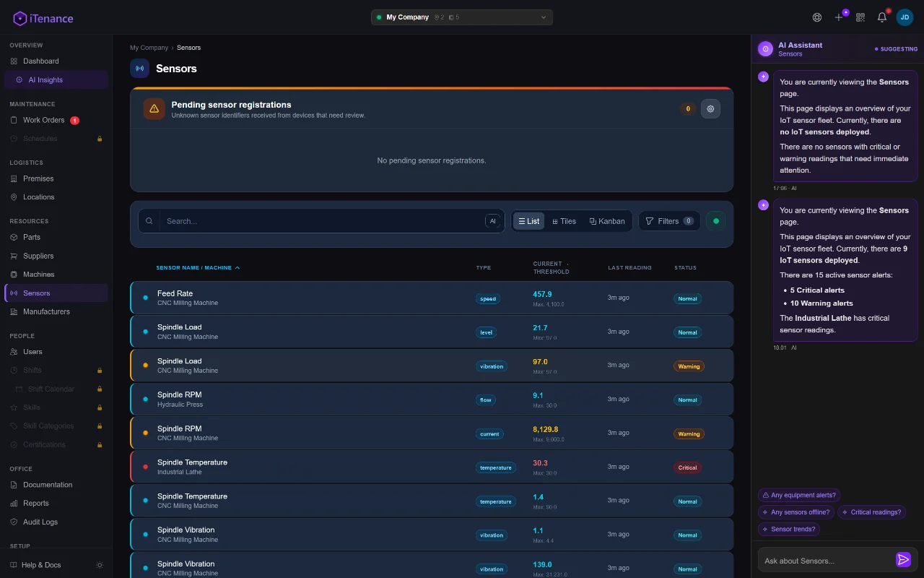924x578 pixels.
Task: Open Documentation page
Action: pos(56,485)
